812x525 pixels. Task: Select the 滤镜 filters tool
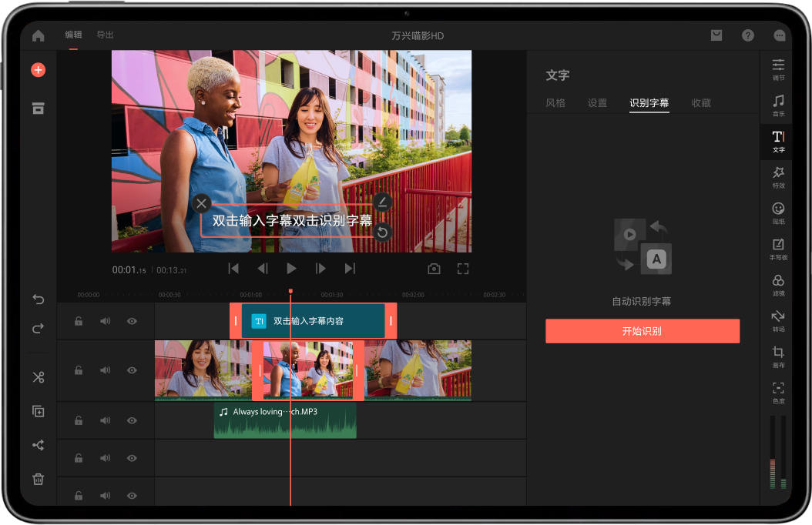click(x=778, y=284)
